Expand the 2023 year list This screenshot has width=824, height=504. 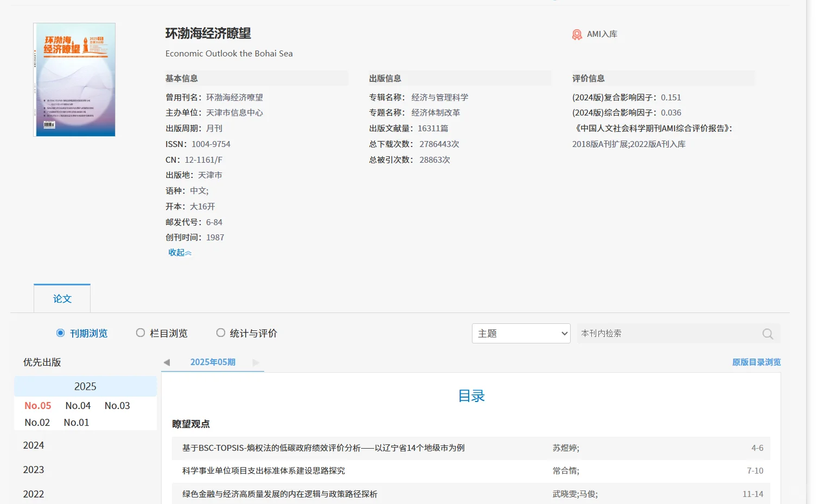34,469
